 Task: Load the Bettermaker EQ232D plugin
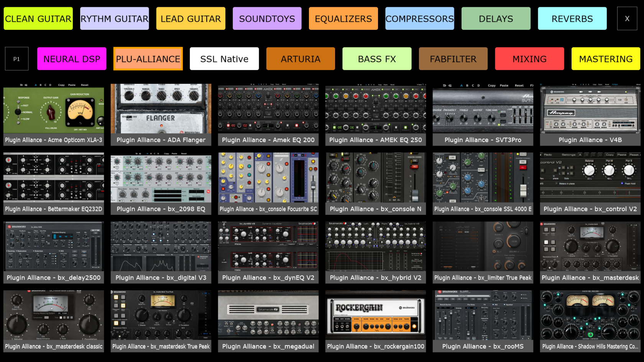[x=54, y=183]
